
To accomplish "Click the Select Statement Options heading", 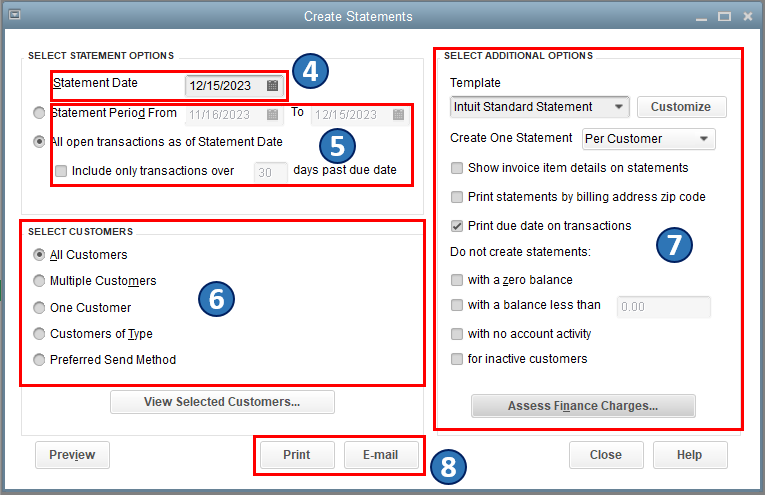I will point(101,56).
